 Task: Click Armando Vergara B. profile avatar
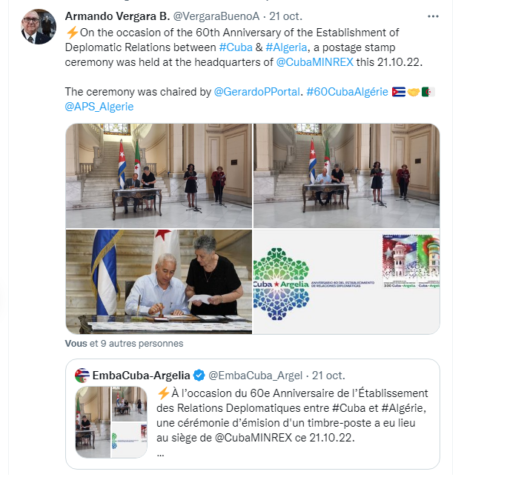coord(38,27)
